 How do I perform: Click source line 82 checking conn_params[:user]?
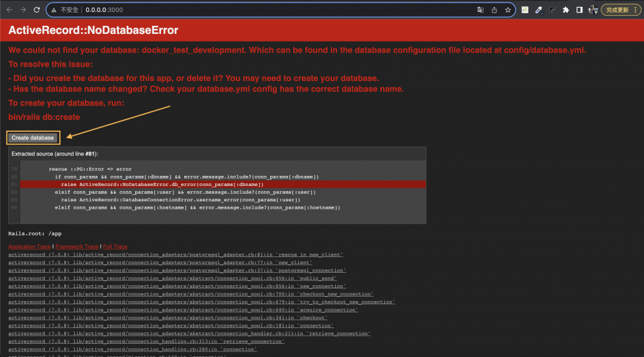pos(186,192)
